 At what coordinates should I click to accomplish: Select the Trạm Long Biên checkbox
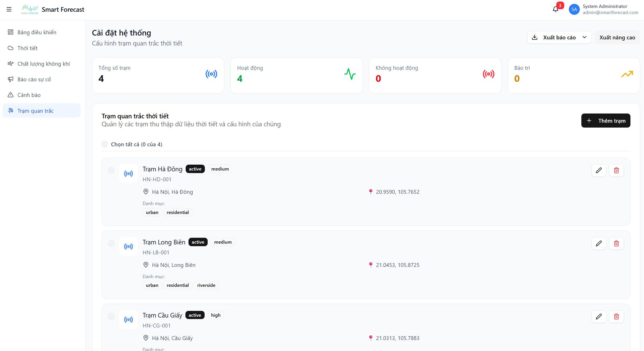click(111, 243)
